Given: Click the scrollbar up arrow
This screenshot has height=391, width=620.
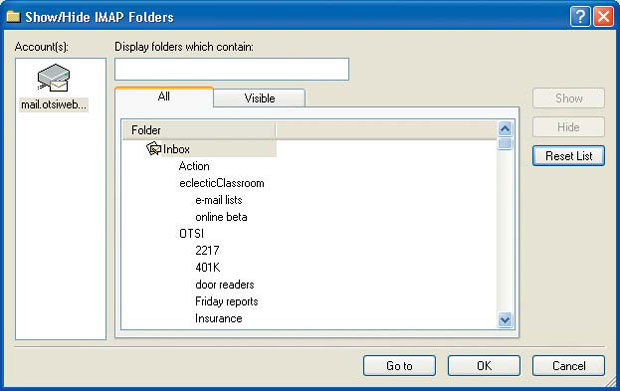Looking at the screenshot, I should tap(505, 128).
